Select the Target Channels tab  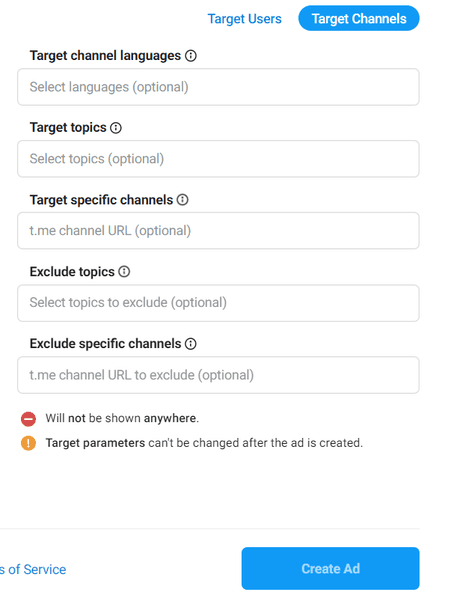[359, 18]
